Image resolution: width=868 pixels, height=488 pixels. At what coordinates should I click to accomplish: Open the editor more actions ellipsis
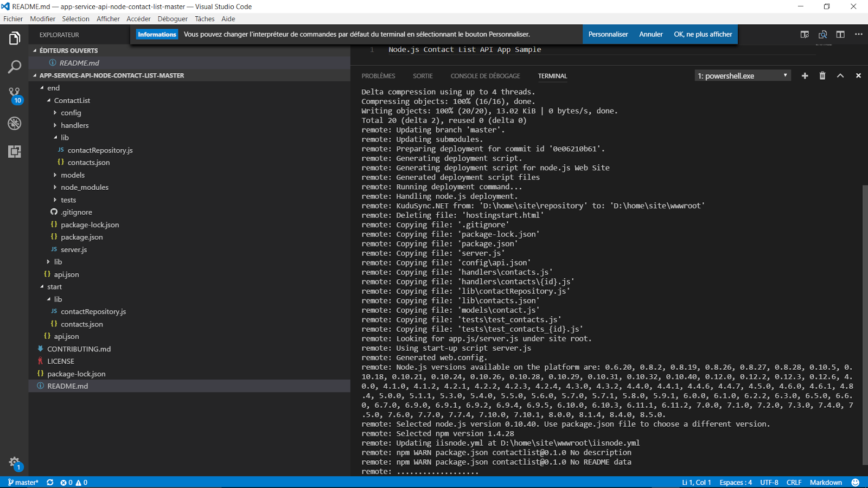click(859, 34)
